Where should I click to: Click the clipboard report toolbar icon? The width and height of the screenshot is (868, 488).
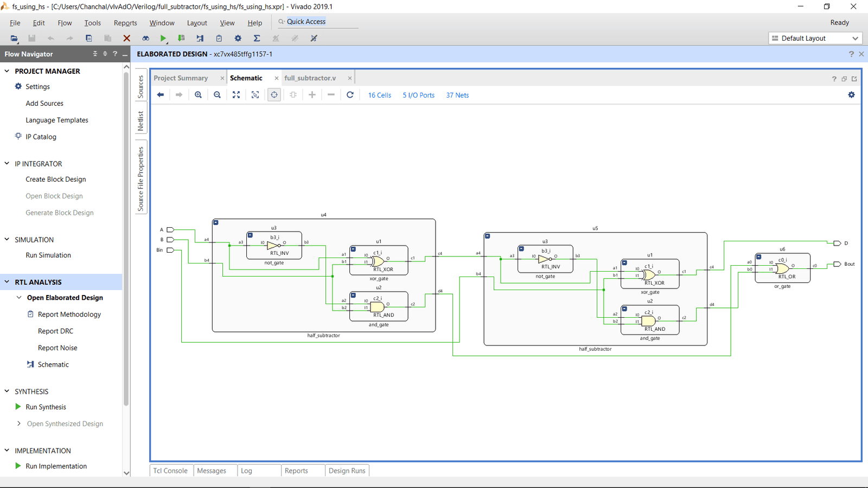219,38
